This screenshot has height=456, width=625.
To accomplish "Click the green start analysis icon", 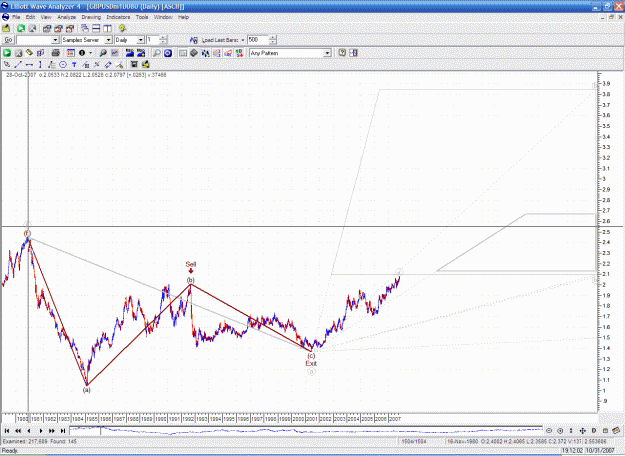I will 7,53.
